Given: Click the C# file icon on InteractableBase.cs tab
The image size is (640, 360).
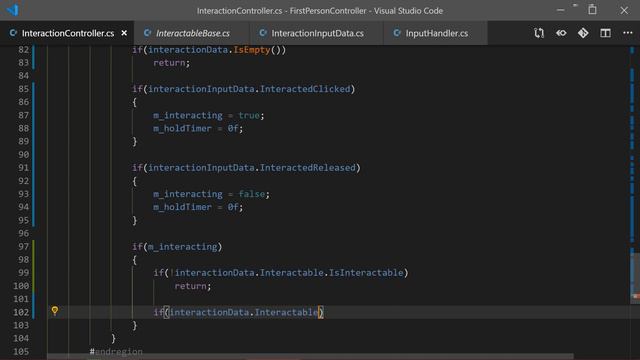Looking at the screenshot, I should (147, 33).
